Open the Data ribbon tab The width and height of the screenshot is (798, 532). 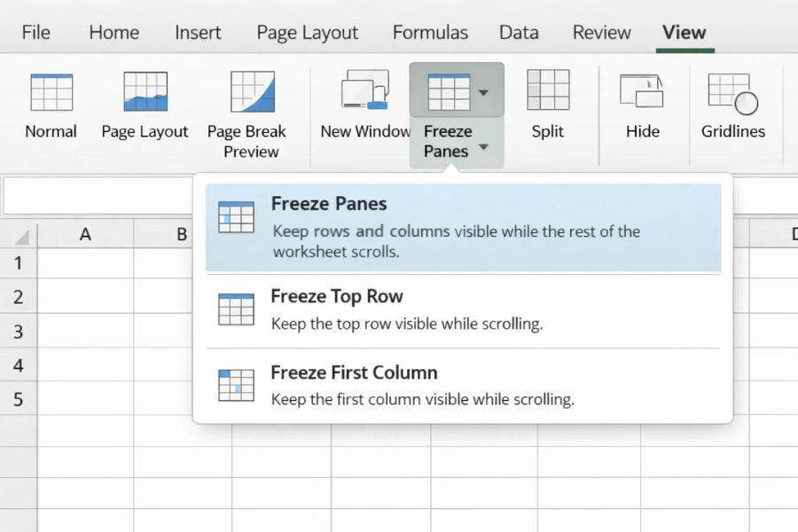(x=519, y=32)
